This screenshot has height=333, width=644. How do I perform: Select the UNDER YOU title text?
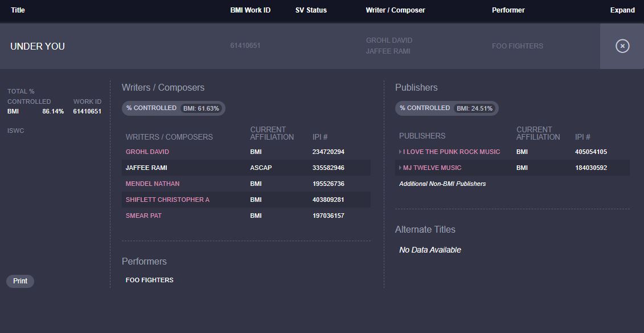[x=38, y=46]
